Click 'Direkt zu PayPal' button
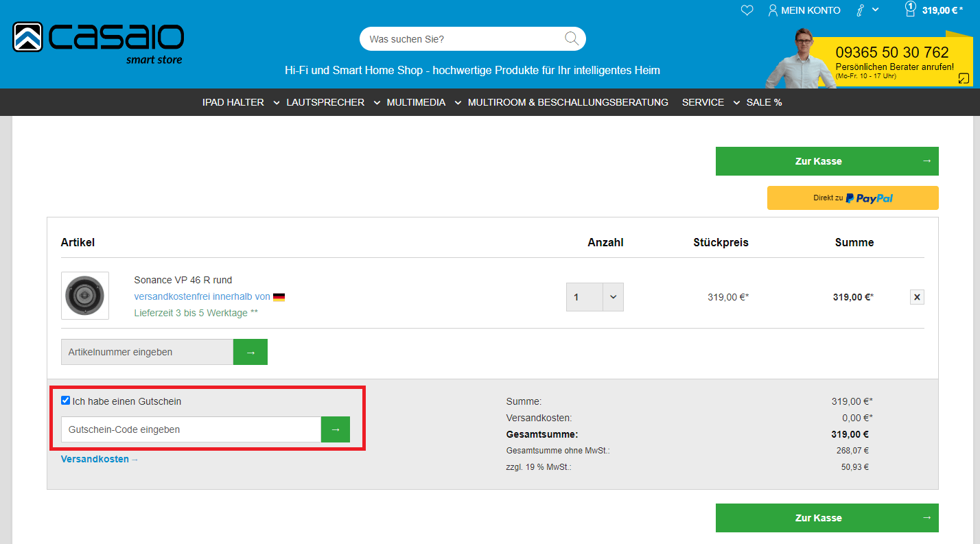This screenshot has width=980, height=544. pos(853,198)
